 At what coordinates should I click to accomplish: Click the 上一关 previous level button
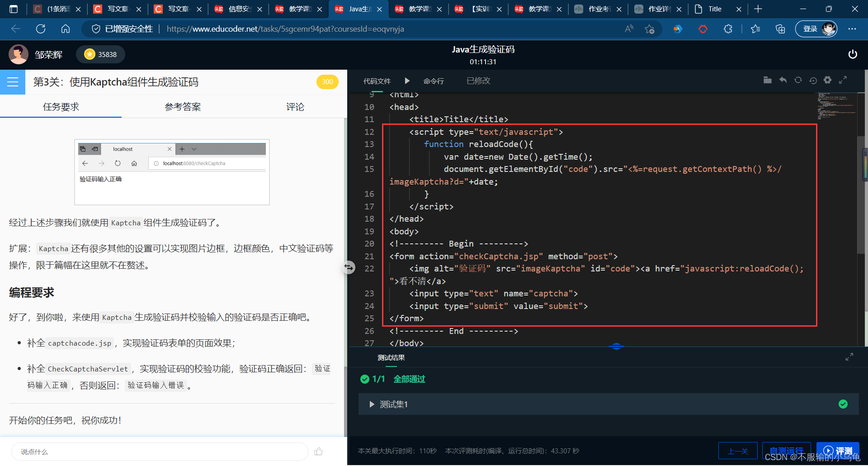(x=738, y=451)
